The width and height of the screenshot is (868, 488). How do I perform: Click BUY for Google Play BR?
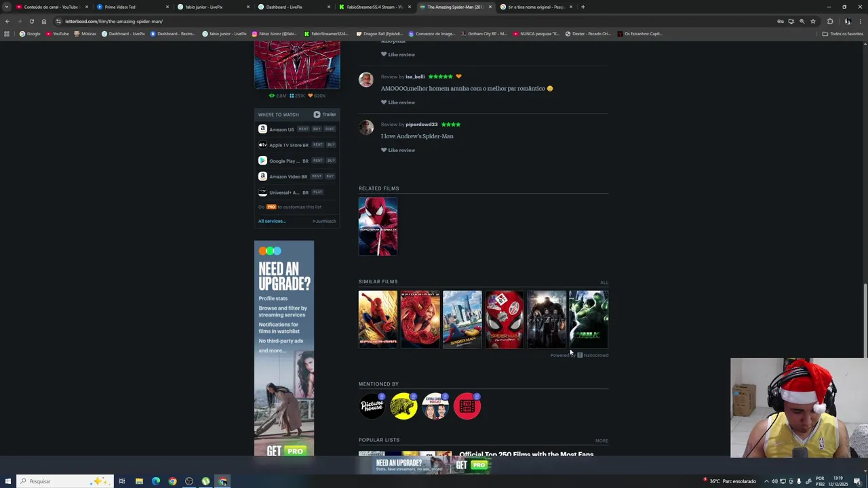(x=331, y=161)
